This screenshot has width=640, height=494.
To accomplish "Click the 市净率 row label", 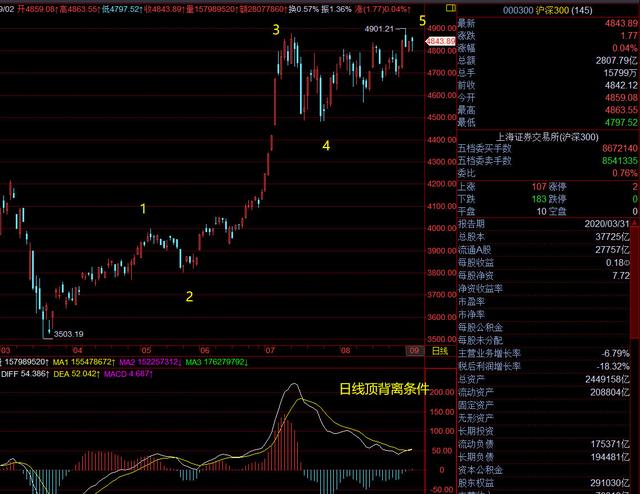I will (471, 315).
